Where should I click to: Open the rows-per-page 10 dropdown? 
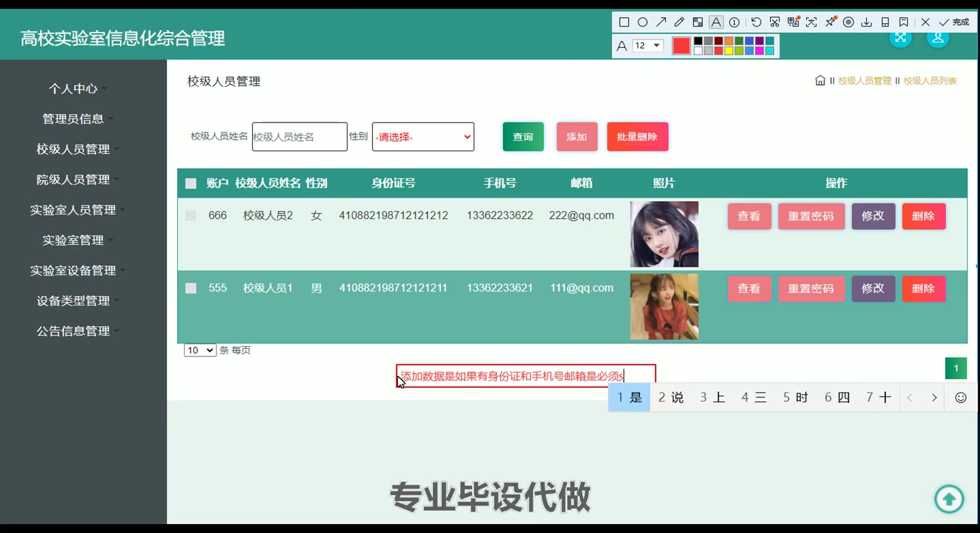200,350
